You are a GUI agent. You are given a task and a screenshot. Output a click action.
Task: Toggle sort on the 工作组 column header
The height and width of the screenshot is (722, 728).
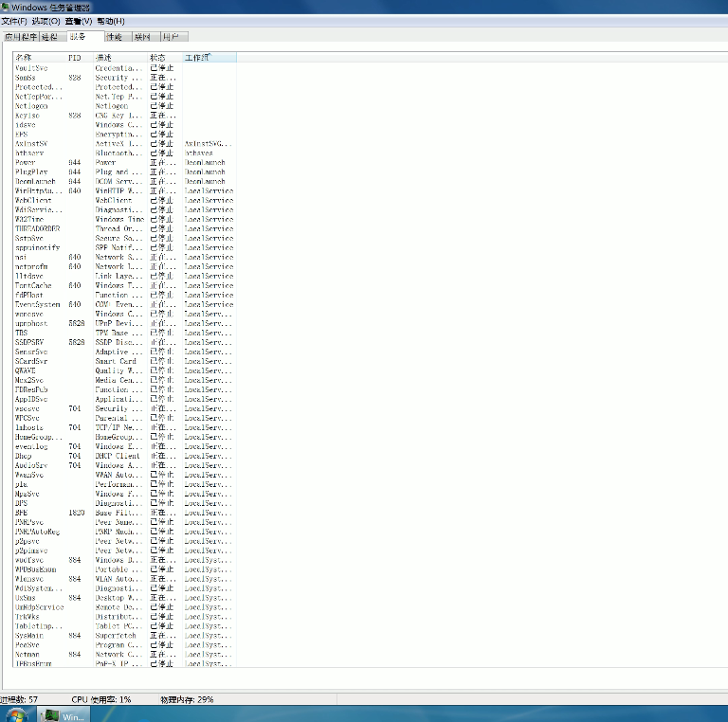click(209, 58)
